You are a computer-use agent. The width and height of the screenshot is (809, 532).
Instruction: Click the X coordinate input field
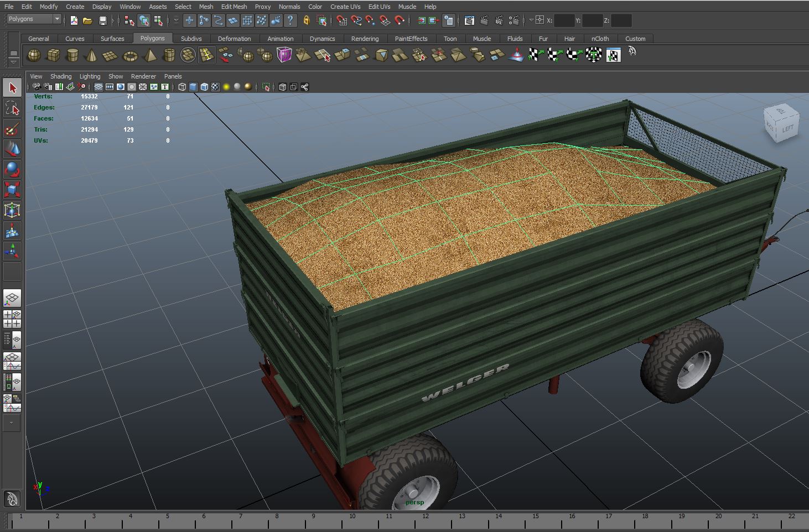[x=564, y=20]
